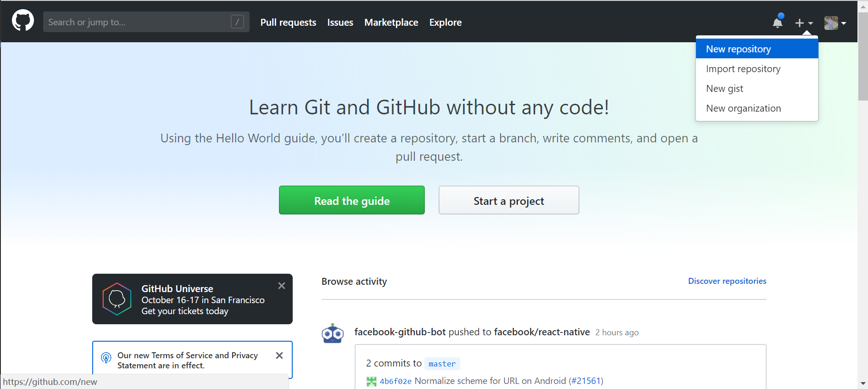Dismiss the Terms of Service notice
This screenshot has height=389, width=868.
(279, 355)
